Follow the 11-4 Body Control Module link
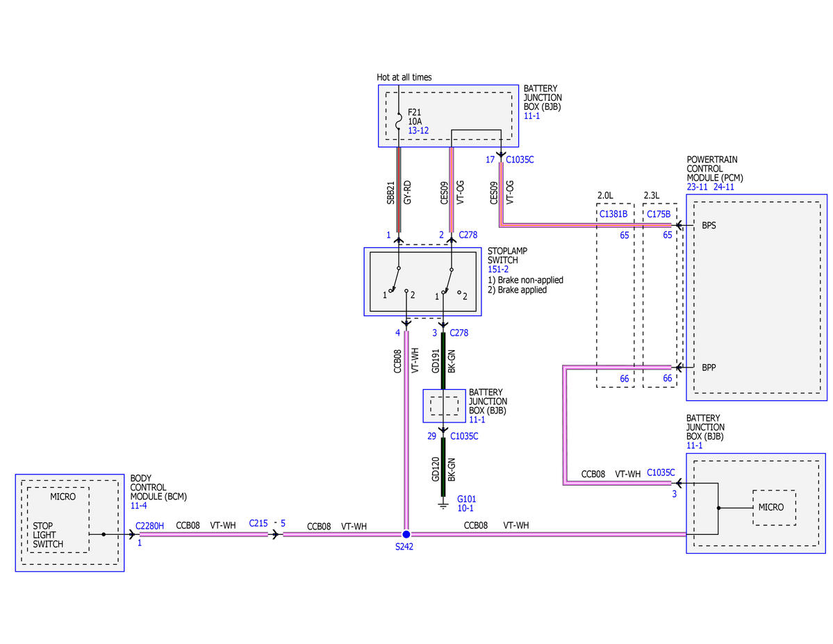Image resolution: width=833 pixels, height=644 pixels. (x=139, y=506)
